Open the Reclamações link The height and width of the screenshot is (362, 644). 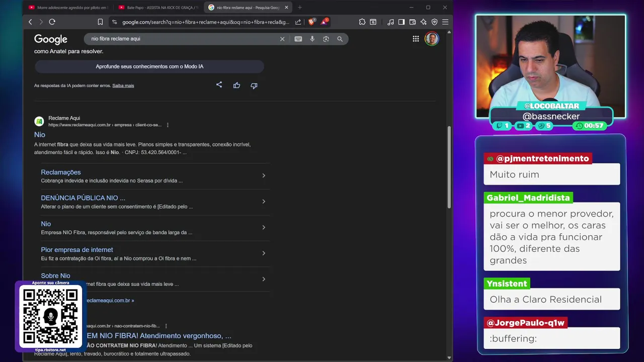[x=61, y=172]
